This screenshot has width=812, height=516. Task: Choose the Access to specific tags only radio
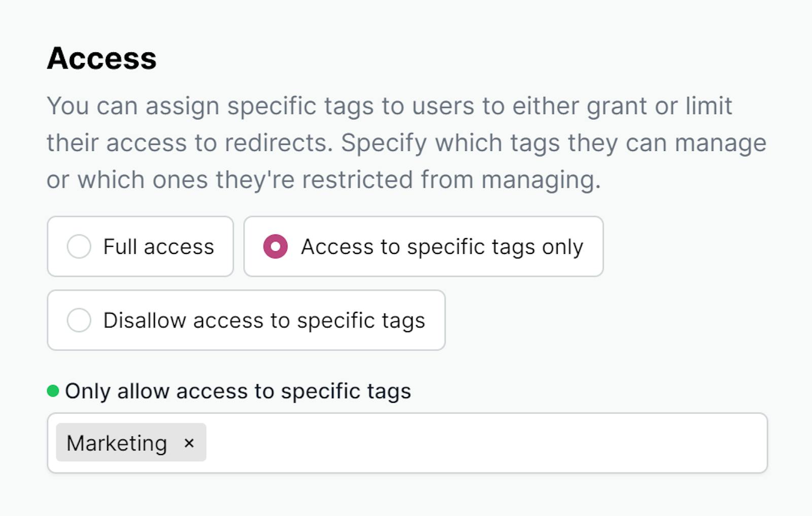tap(276, 247)
